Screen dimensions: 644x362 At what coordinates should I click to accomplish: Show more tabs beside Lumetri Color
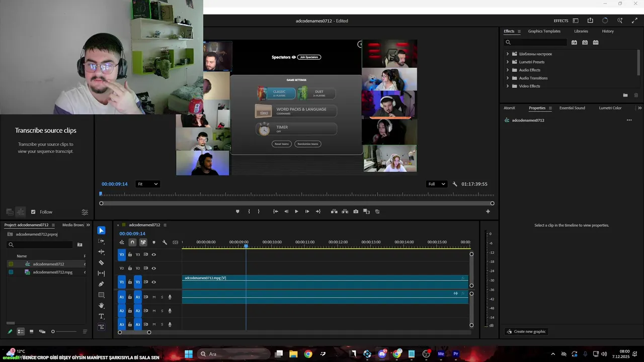639,108
